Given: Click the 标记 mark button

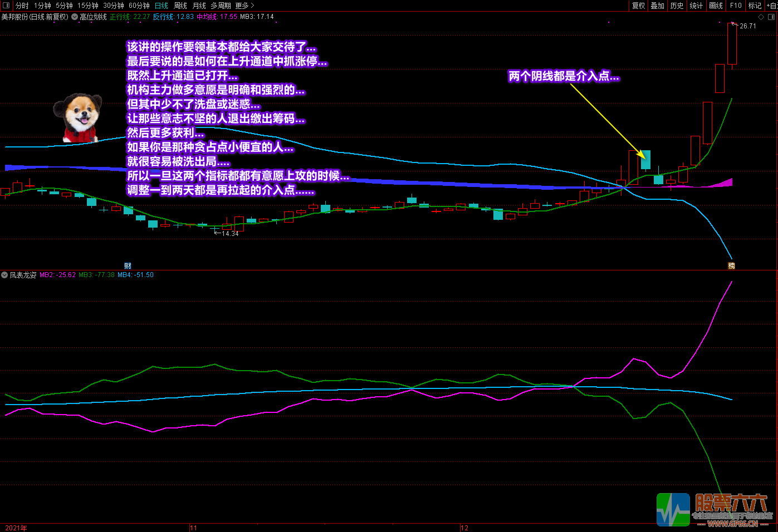Looking at the screenshot, I should 755,6.
